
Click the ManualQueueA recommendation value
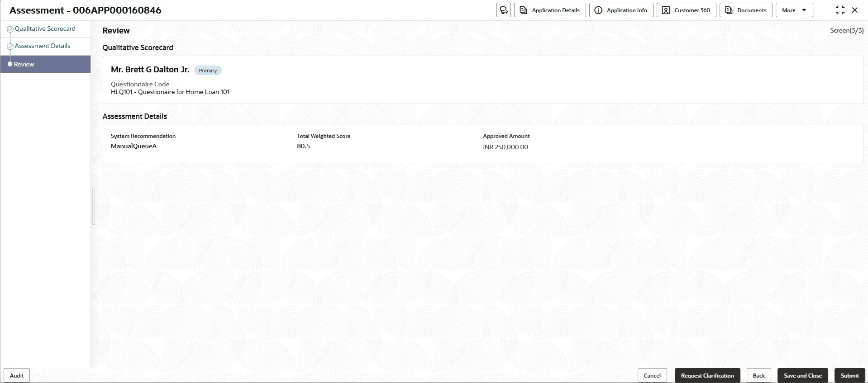tap(134, 147)
